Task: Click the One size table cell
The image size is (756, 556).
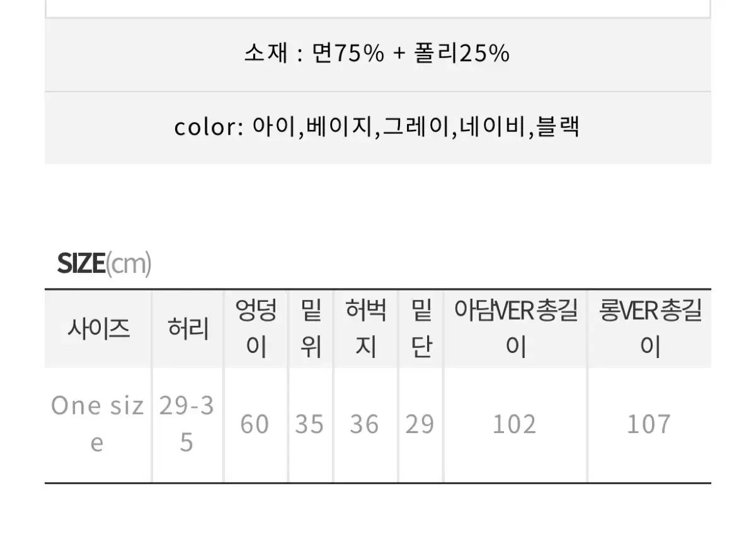Action: tap(97, 424)
